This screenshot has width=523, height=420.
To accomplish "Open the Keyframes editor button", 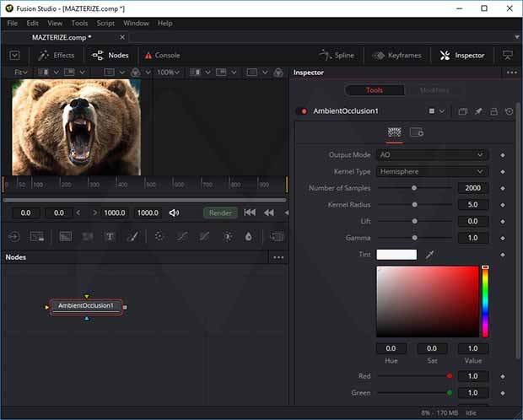I will point(397,56).
